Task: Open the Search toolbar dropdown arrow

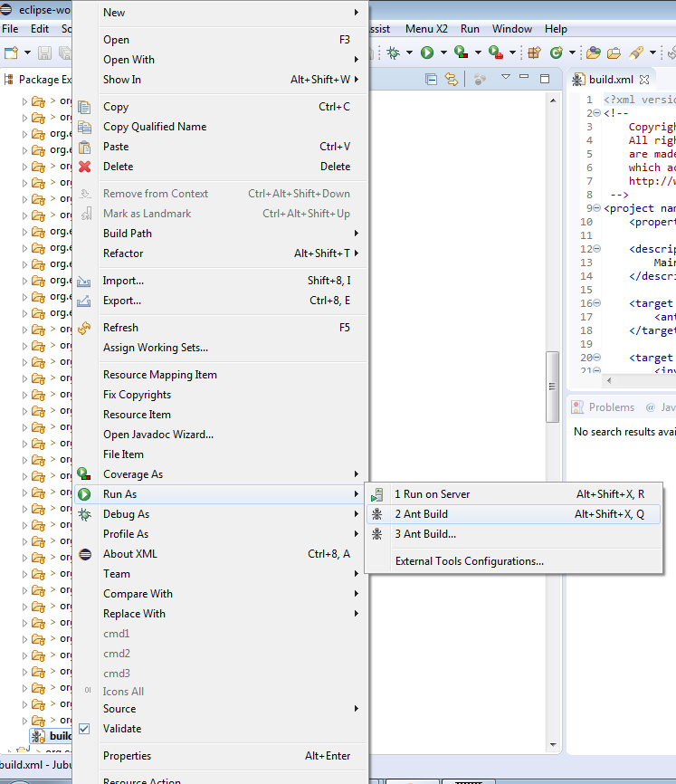Action: tap(652, 53)
